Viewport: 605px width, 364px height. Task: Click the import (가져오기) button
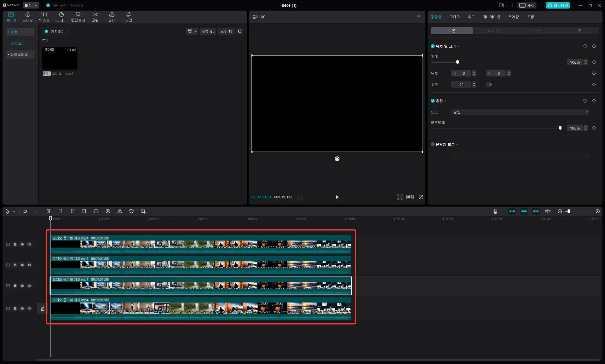[x=55, y=32]
